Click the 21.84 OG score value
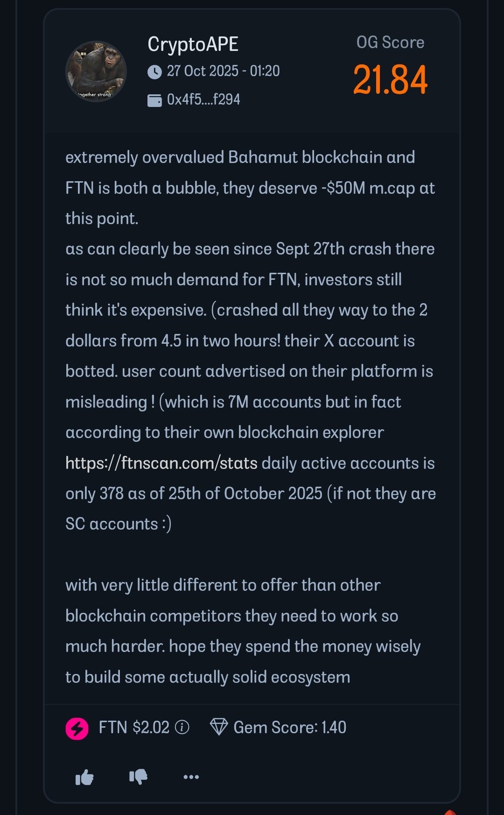Image resolution: width=504 pixels, height=815 pixels. click(390, 80)
